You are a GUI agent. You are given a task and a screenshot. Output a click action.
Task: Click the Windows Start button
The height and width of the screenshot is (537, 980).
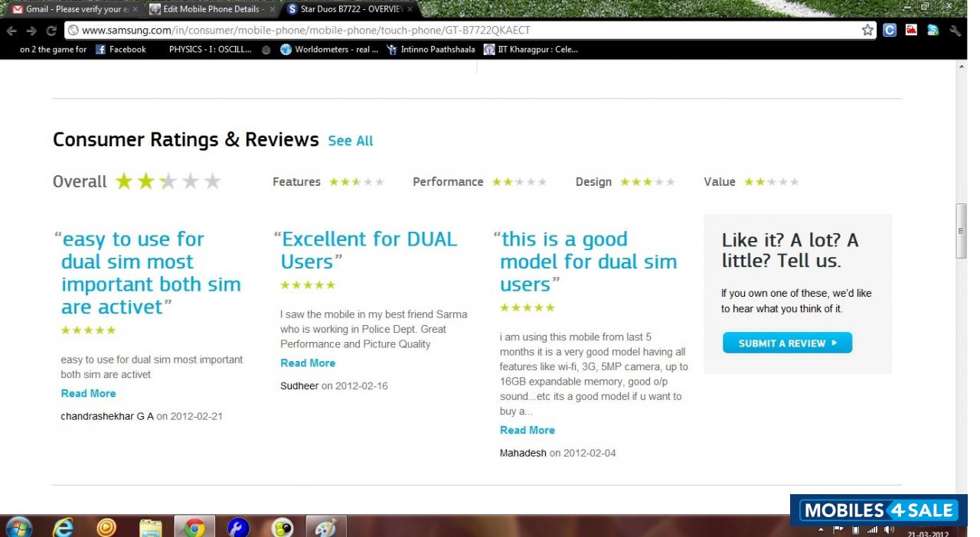[18, 527]
